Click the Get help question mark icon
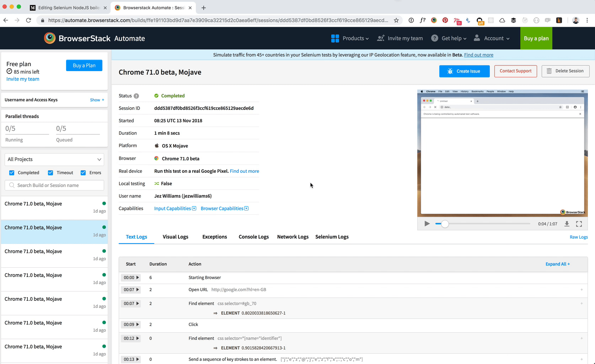 [435, 38]
